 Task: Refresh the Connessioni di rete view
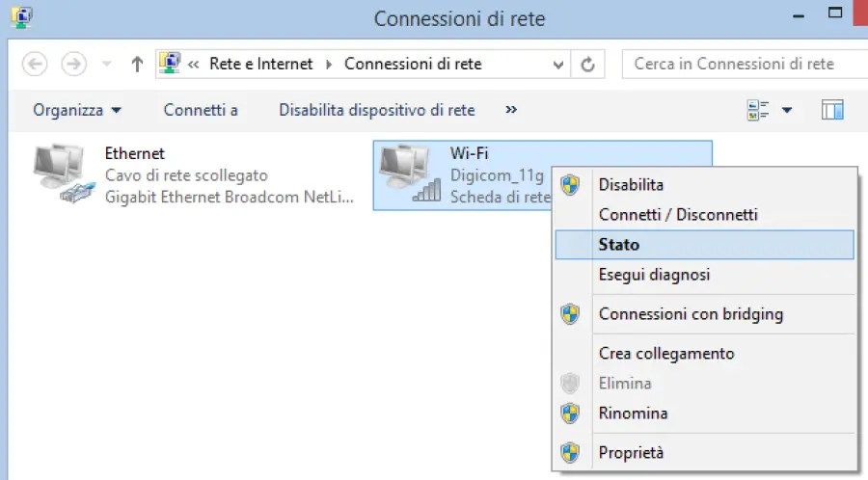click(x=588, y=65)
